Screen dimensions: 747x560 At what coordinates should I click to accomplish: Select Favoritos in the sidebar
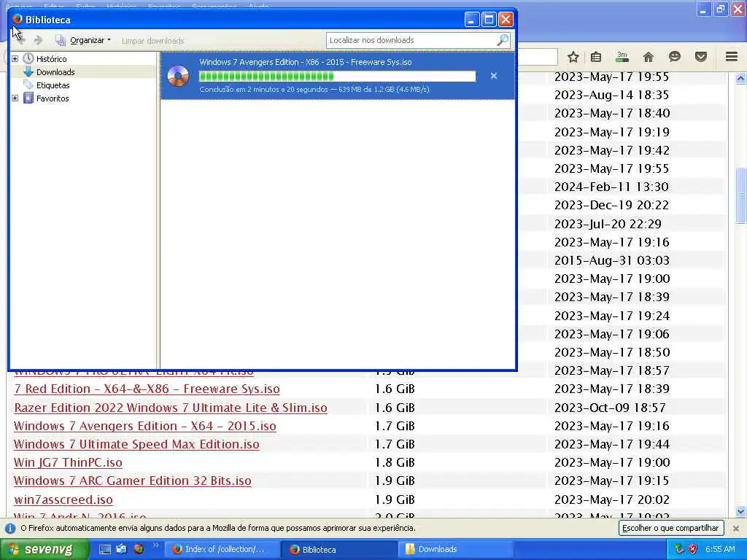[53, 98]
